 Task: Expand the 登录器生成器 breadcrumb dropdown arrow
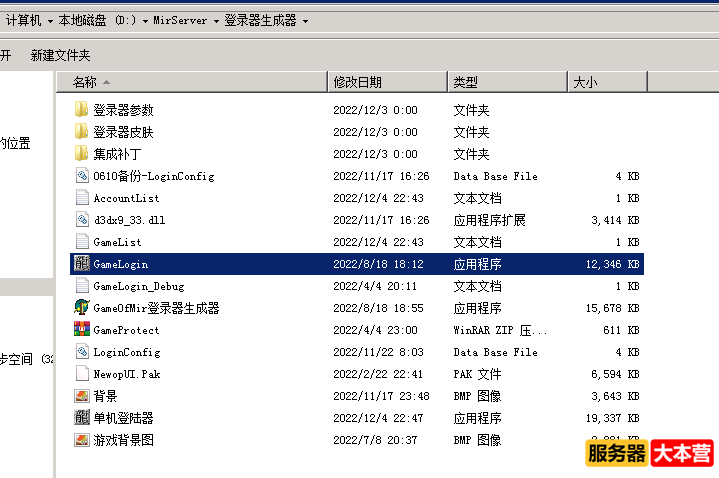(305, 21)
